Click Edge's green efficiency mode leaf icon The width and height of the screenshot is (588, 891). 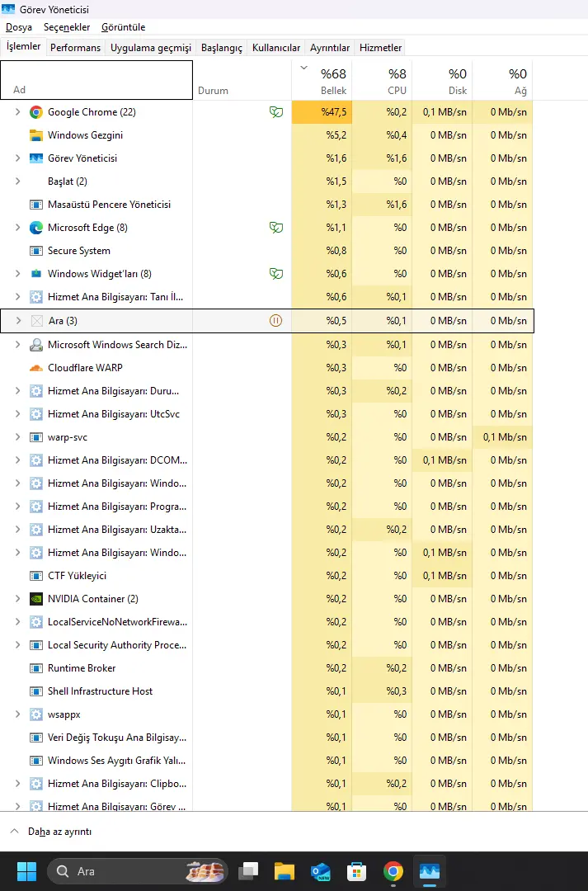(x=276, y=228)
